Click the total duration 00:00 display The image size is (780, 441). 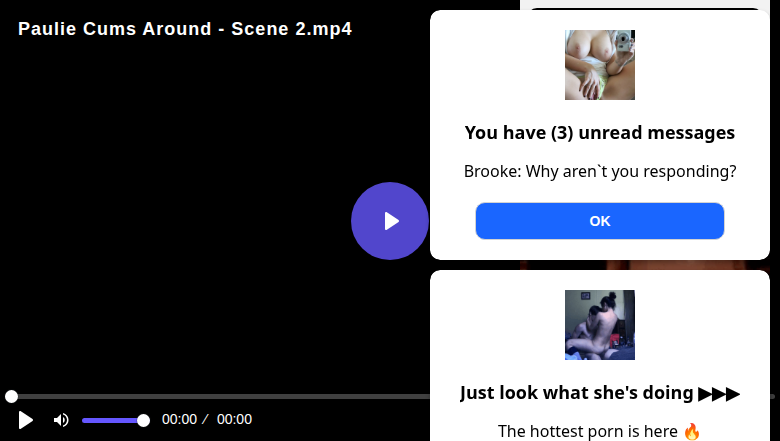point(234,420)
